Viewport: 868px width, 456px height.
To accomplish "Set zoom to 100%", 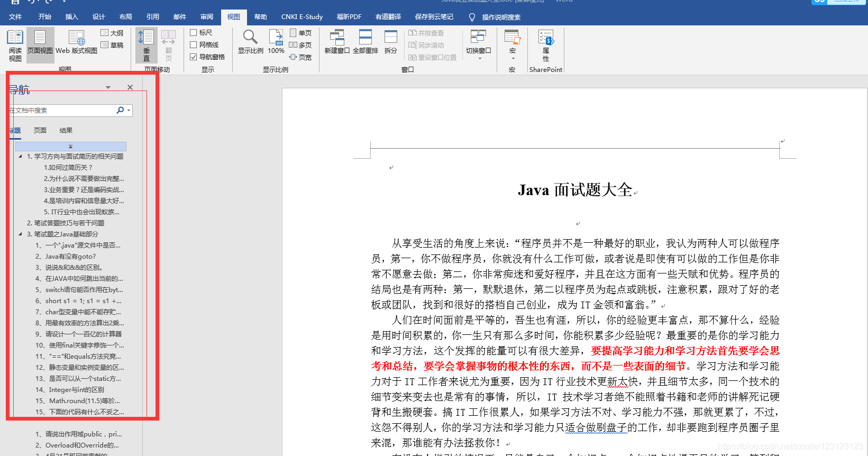I will coord(276,42).
